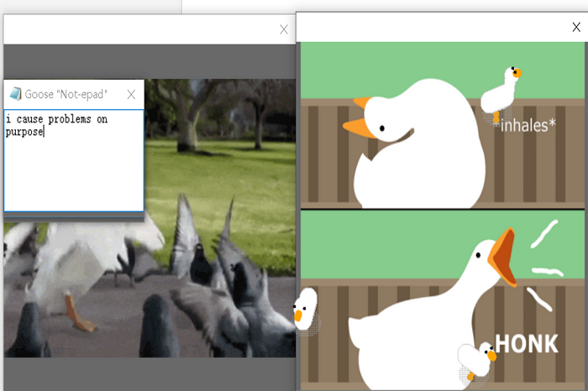Click the big goose's eye in top panel
This screenshot has width=588, height=391.
coord(382,128)
